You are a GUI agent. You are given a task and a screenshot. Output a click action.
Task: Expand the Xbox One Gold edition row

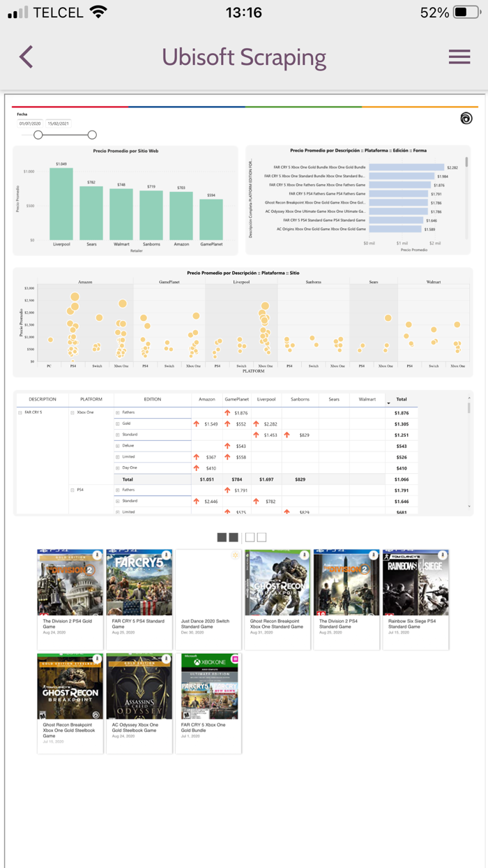pyautogui.click(x=118, y=424)
